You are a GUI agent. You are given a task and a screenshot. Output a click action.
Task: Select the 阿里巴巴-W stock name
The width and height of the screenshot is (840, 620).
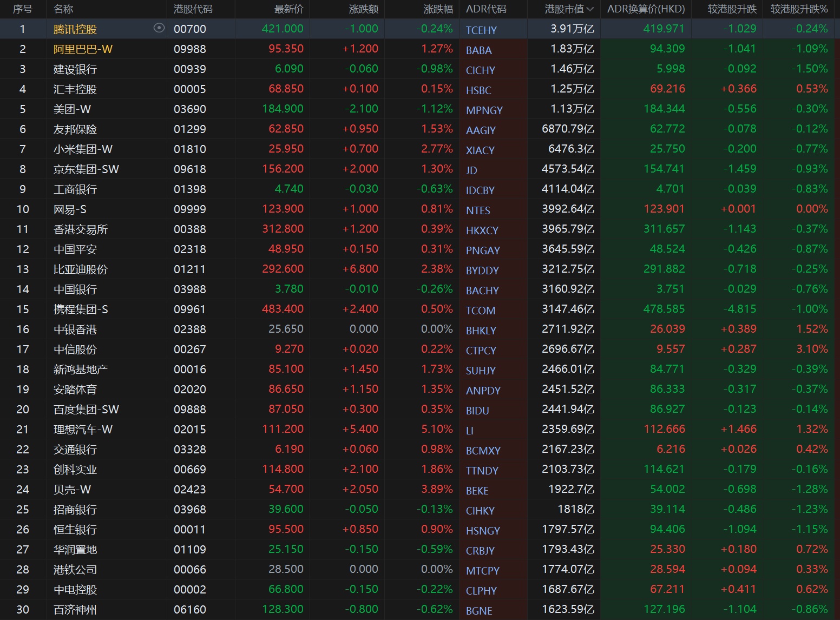coord(83,49)
